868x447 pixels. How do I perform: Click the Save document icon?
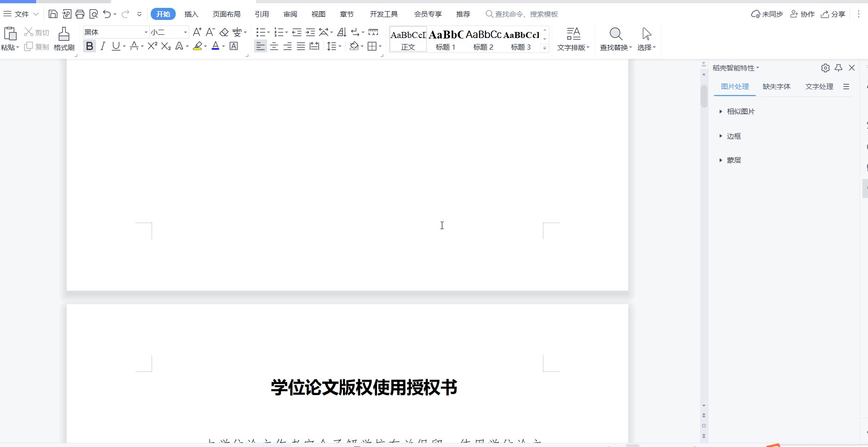pyautogui.click(x=53, y=14)
